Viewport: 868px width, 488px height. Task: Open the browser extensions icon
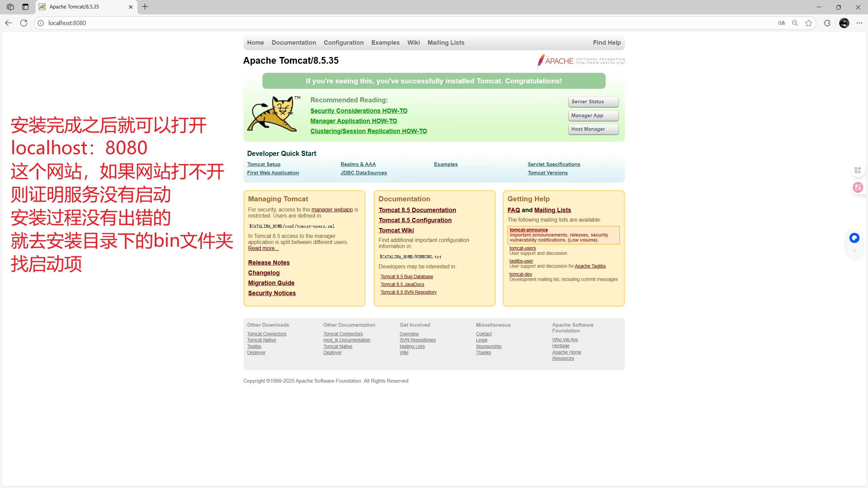(827, 23)
